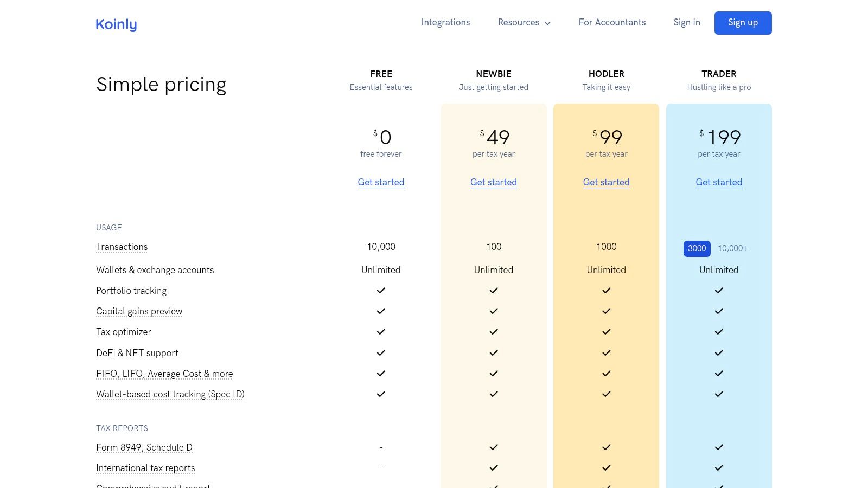Click the Free plan Capital gains preview checkmark

pos(381,311)
